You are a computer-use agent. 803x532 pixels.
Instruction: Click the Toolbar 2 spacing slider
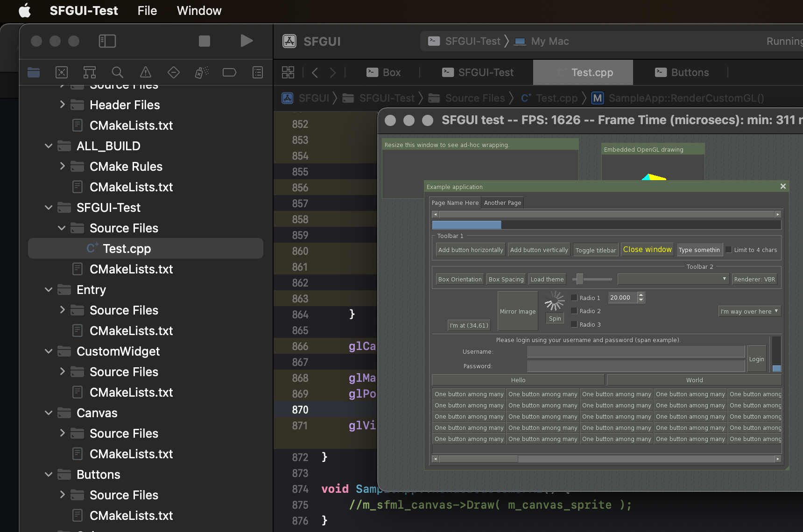click(592, 279)
